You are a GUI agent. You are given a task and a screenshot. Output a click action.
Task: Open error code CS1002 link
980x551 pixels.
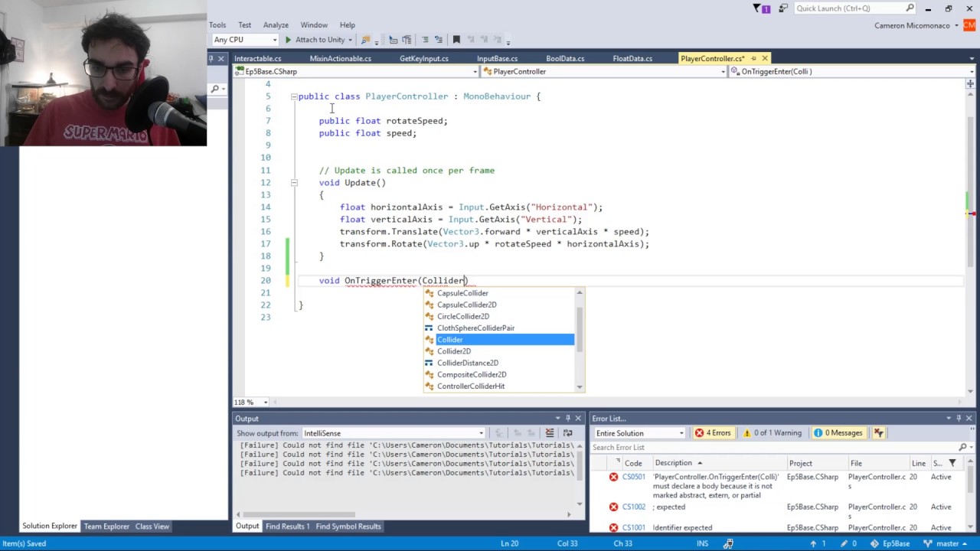[633, 507]
